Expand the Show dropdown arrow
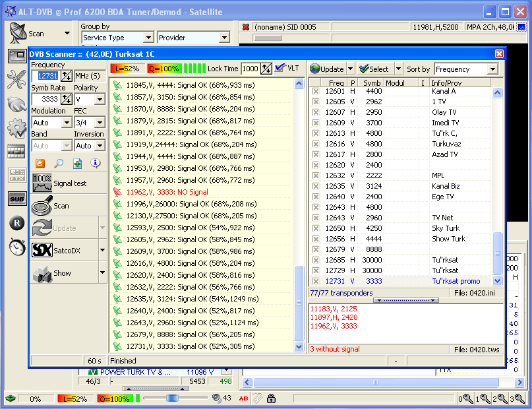532x409 pixels. click(x=102, y=272)
